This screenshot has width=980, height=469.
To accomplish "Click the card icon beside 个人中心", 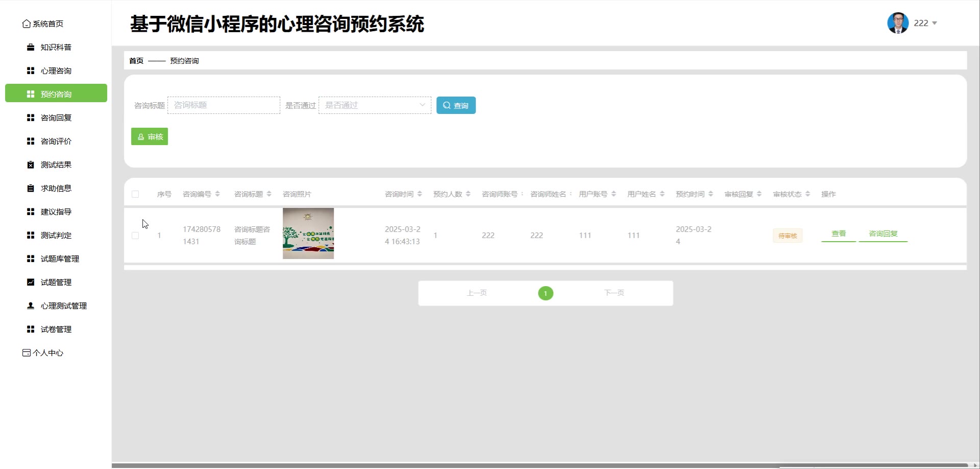I will pos(27,353).
